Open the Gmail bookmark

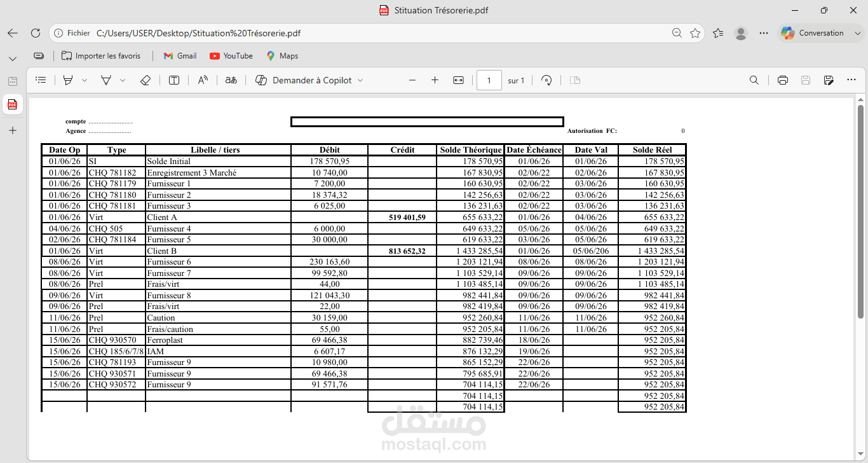click(x=180, y=56)
